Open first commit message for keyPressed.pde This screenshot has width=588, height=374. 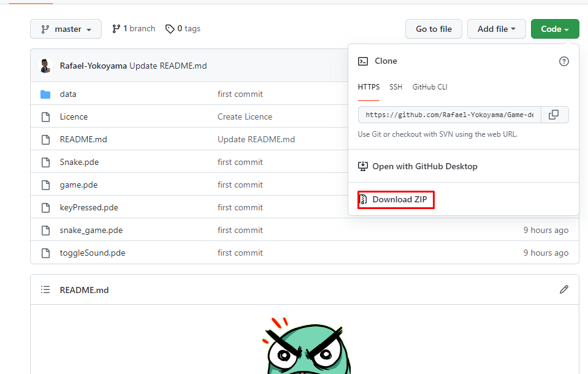pyautogui.click(x=240, y=207)
